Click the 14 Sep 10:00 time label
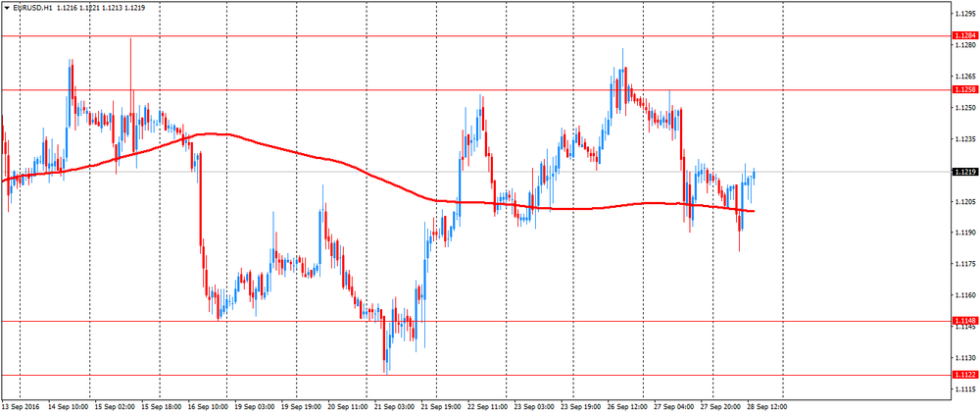 (x=69, y=406)
